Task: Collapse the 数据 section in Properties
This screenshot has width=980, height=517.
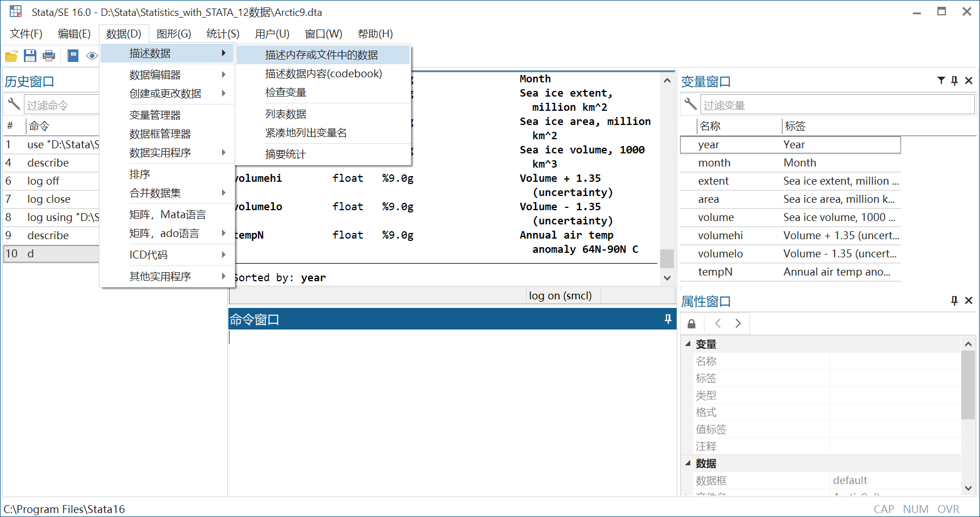Action: [687, 463]
